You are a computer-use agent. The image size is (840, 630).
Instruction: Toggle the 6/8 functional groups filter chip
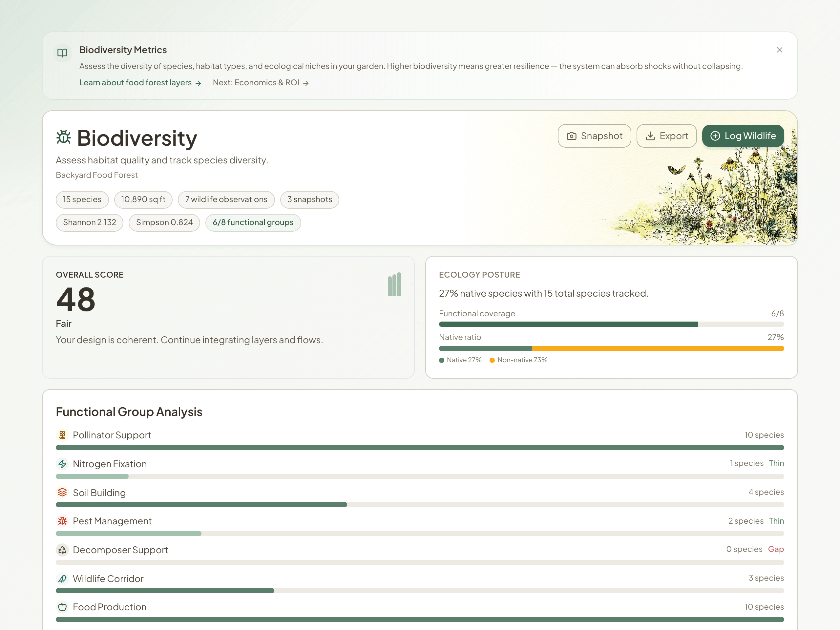(253, 222)
